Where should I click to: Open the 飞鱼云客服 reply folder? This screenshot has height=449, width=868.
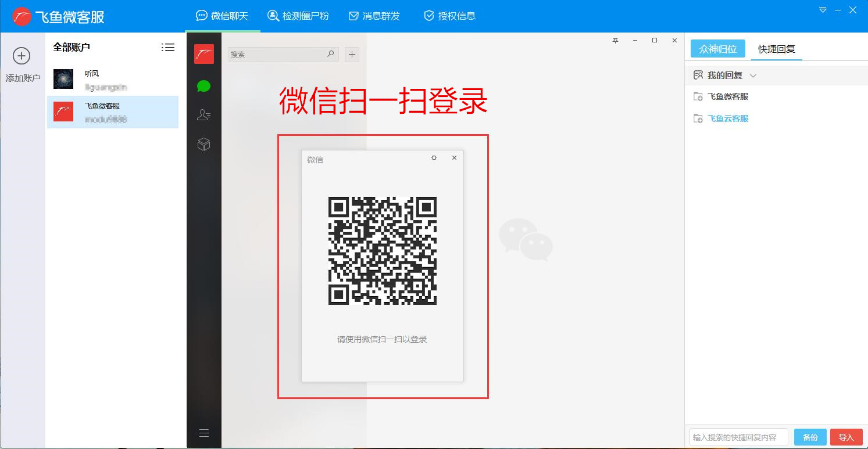click(x=728, y=118)
